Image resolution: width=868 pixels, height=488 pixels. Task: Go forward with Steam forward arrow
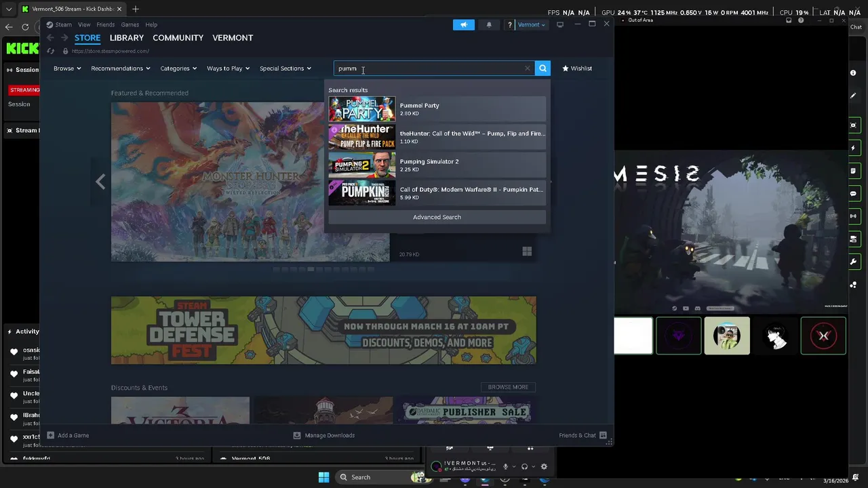64,38
